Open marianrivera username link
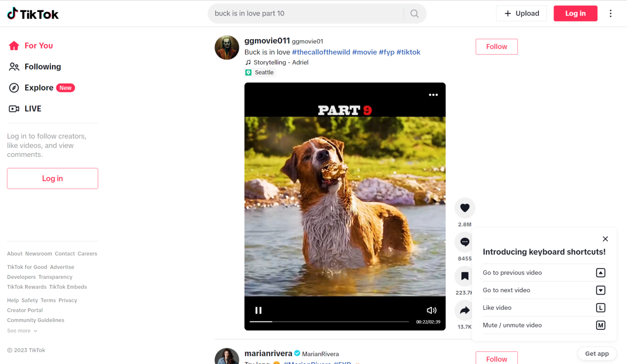This screenshot has width=627, height=364. tap(268, 353)
